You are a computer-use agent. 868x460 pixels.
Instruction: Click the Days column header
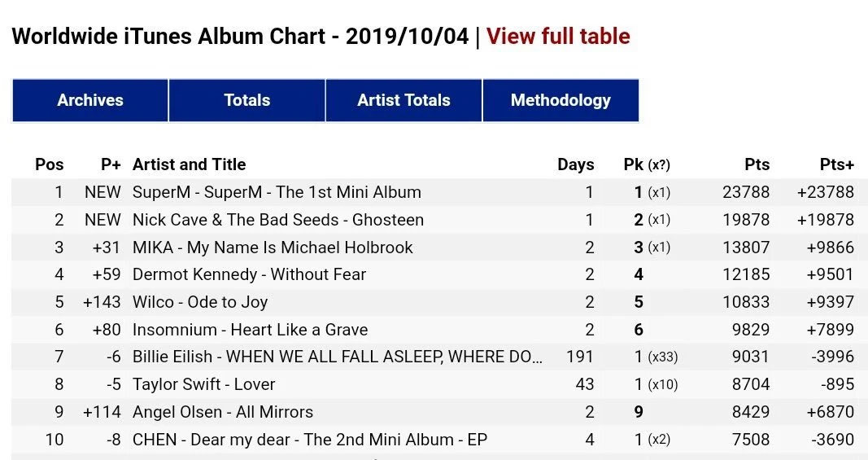click(575, 164)
